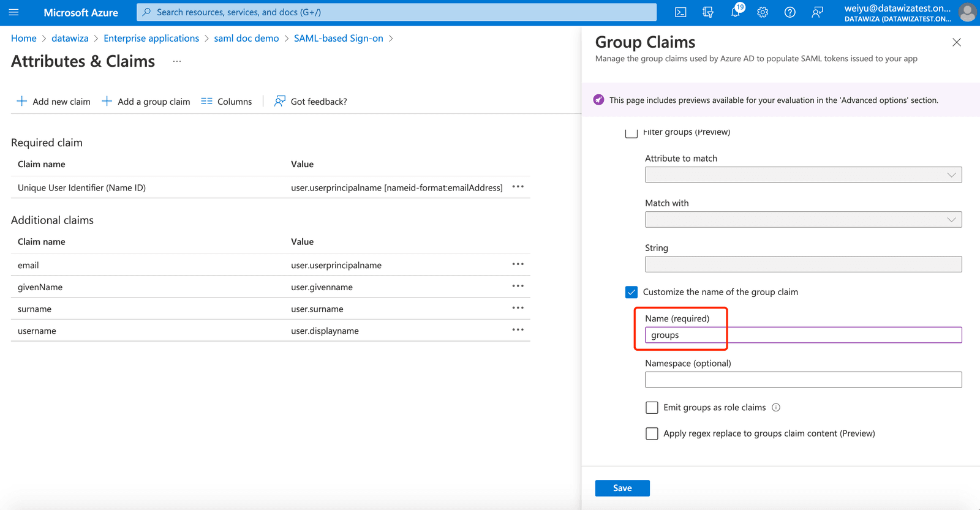Open the email claim row
This screenshot has width=980, height=510.
tap(271, 265)
